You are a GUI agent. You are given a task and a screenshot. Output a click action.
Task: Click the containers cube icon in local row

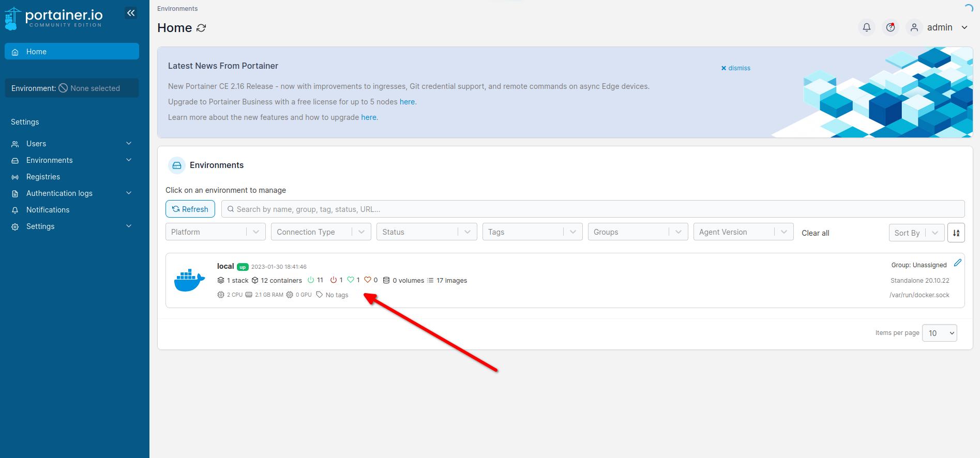tap(255, 280)
